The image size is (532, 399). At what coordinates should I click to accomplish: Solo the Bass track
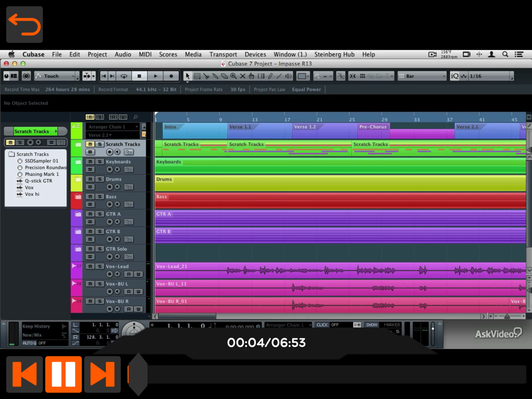99,196
